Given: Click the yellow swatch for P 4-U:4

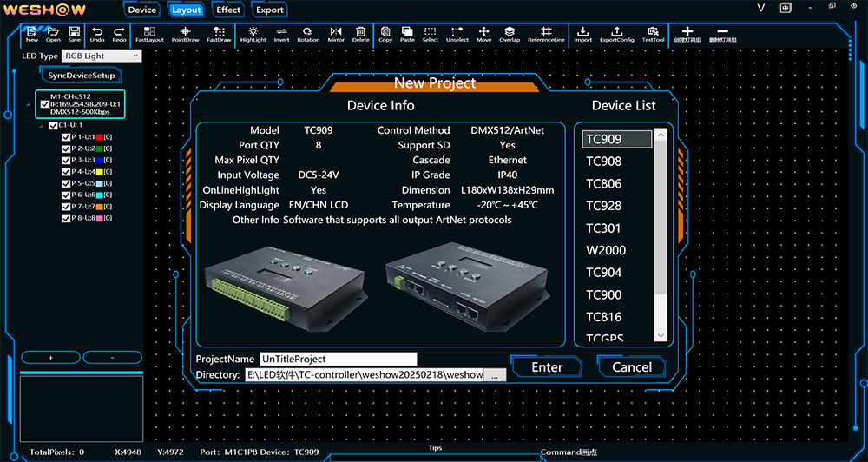Looking at the screenshot, I should pyautogui.click(x=98, y=172).
